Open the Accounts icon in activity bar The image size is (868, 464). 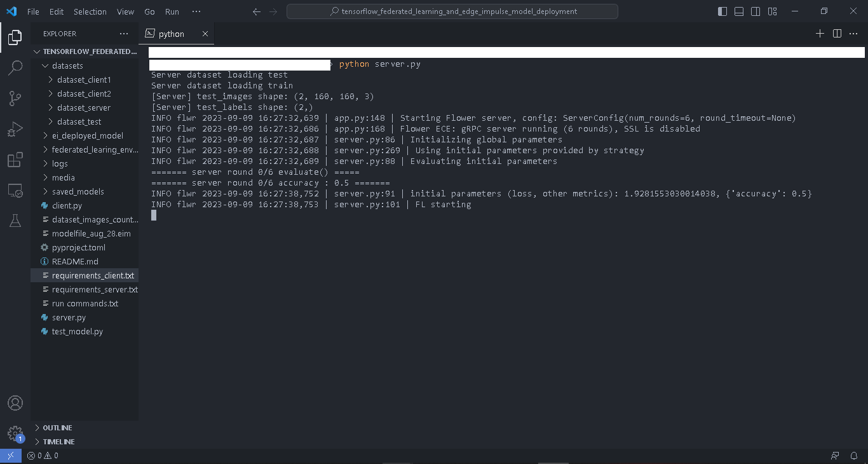click(15, 403)
